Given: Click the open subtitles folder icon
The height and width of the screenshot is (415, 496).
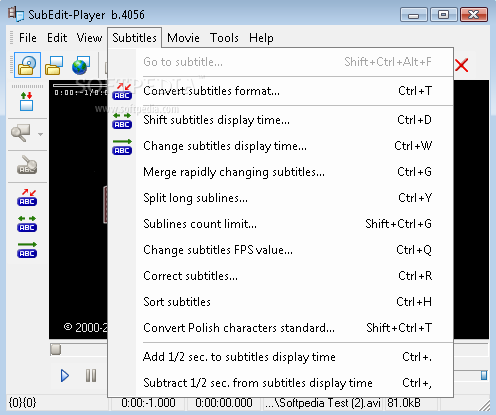Looking at the screenshot, I should pyautogui.click(x=54, y=65).
